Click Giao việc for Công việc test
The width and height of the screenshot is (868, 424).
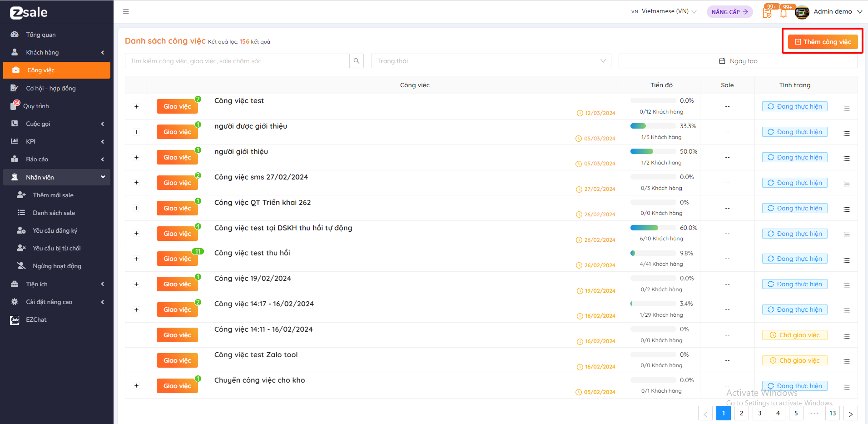177,106
